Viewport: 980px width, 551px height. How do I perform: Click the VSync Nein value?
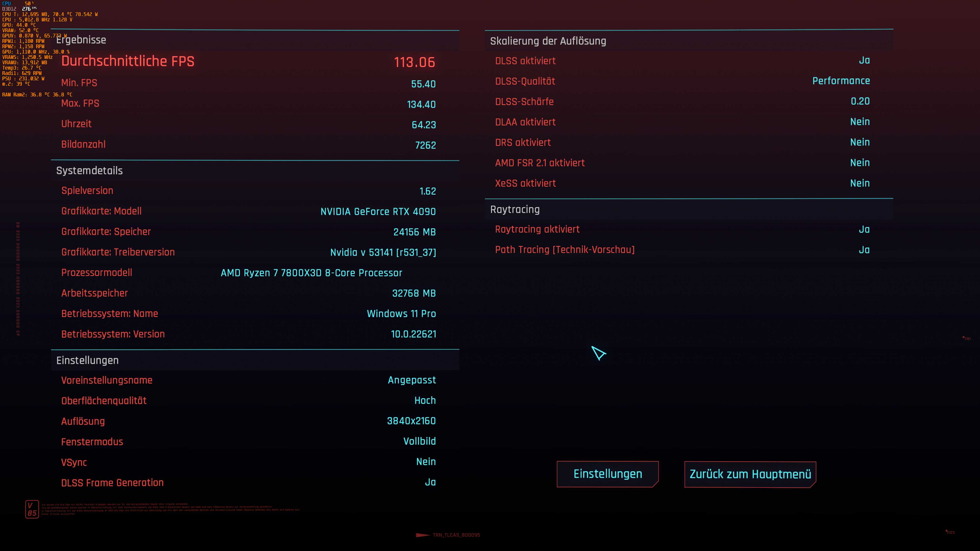426,462
